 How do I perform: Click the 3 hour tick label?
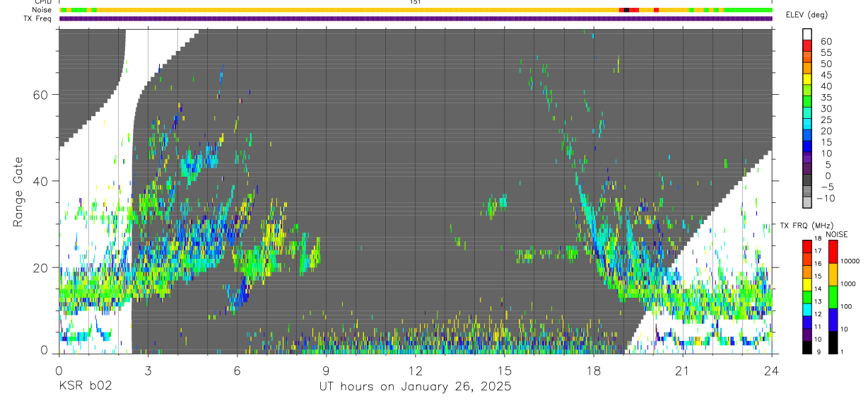[x=148, y=371]
